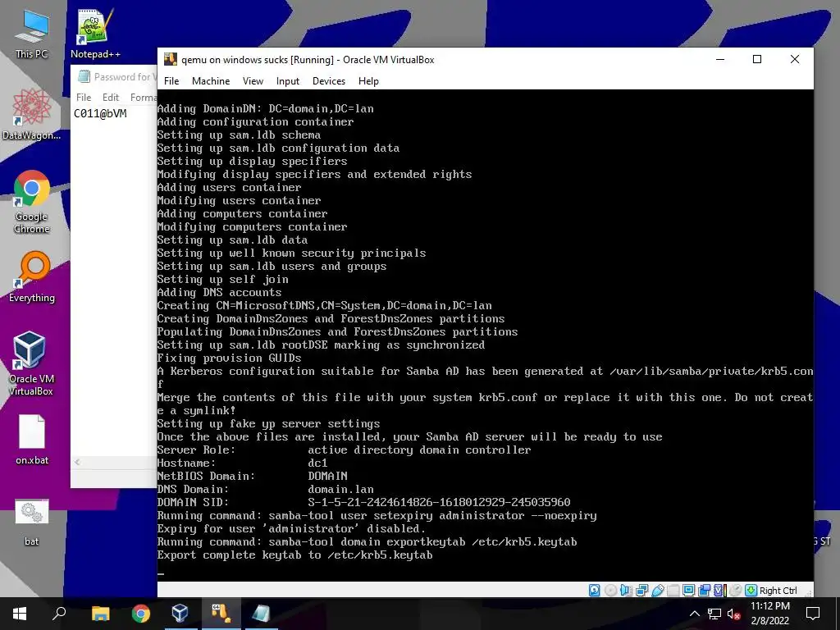
Task: Select the bat file on desktop
Action: [x=32, y=523]
